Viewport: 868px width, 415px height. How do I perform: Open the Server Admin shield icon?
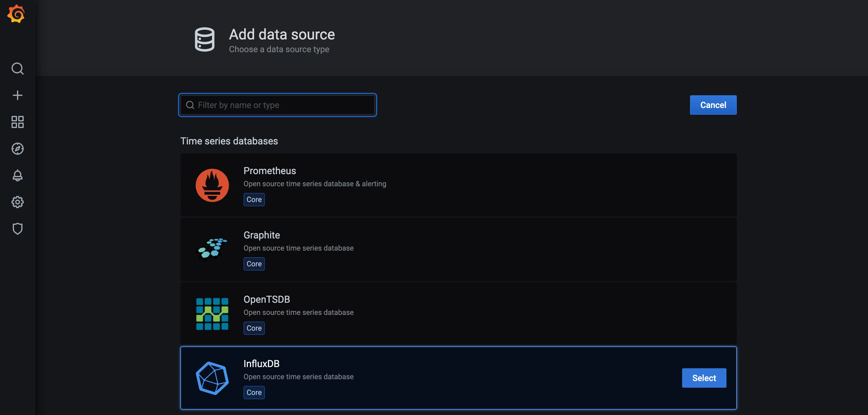point(18,228)
